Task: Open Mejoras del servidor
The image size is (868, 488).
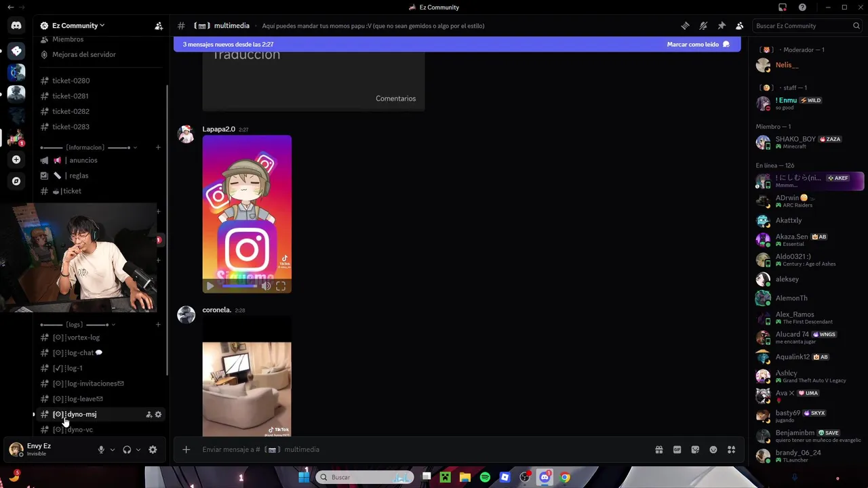Action: pyautogui.click(x=83, y=54)
